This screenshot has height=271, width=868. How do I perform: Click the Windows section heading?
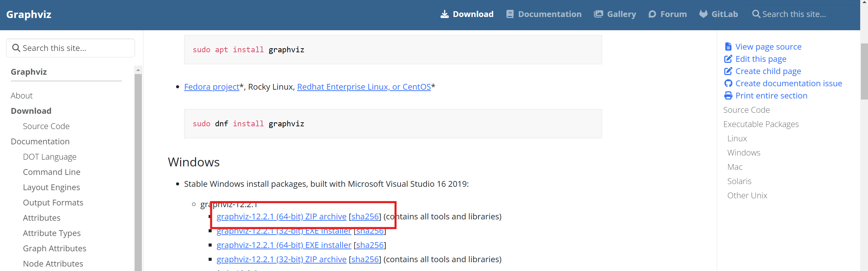pos(194,162)
